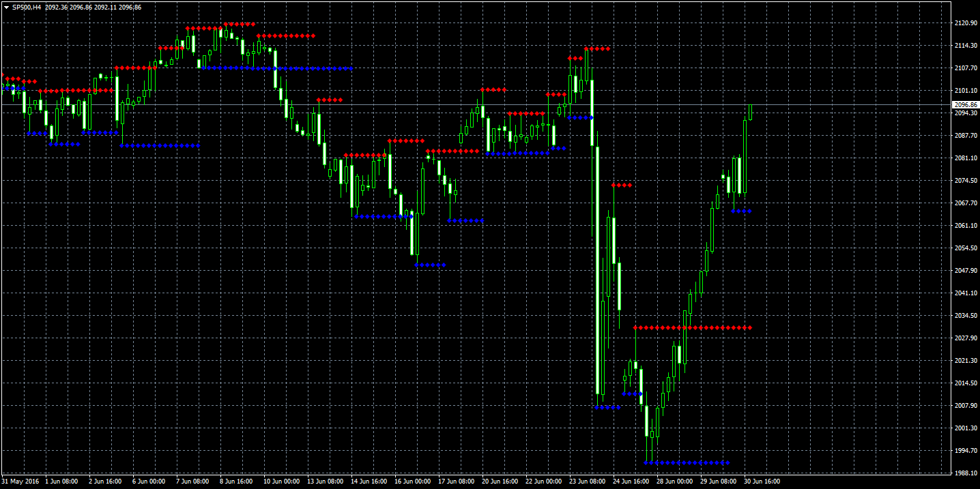
Task: Click the 1 Jun 08:00 time label
Action: click(x=61, y=481)
